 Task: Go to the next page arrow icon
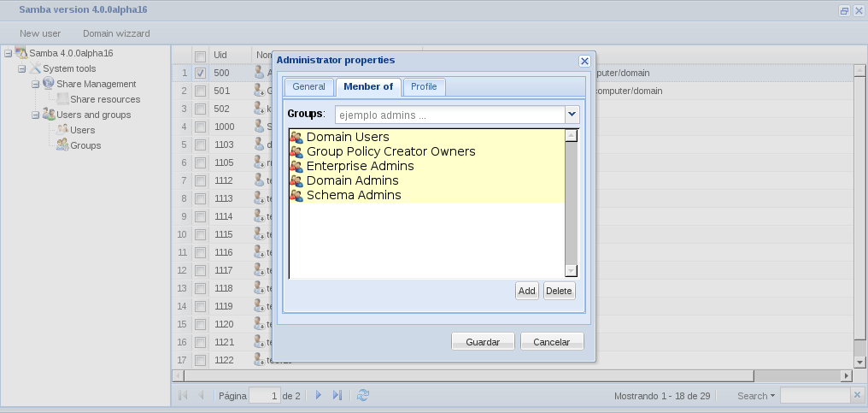click(319, 395)
